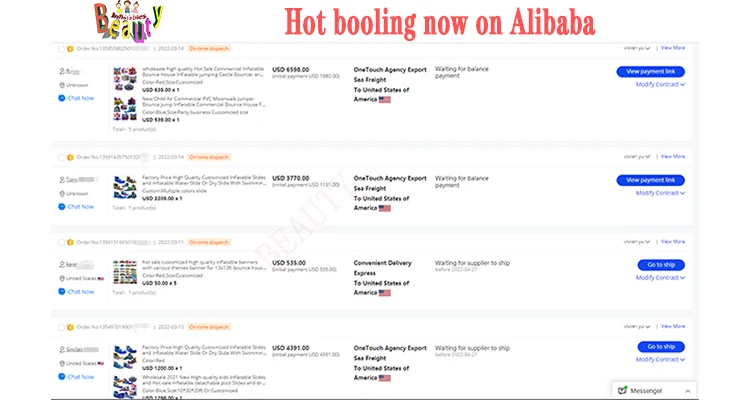
Task: Click the Beauty Inflatables logo
Action: coord(128,21)
